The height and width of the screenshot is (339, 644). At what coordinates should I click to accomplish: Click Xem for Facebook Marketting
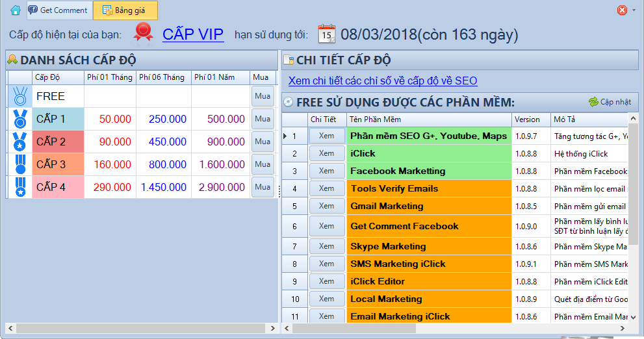[326, 171]
